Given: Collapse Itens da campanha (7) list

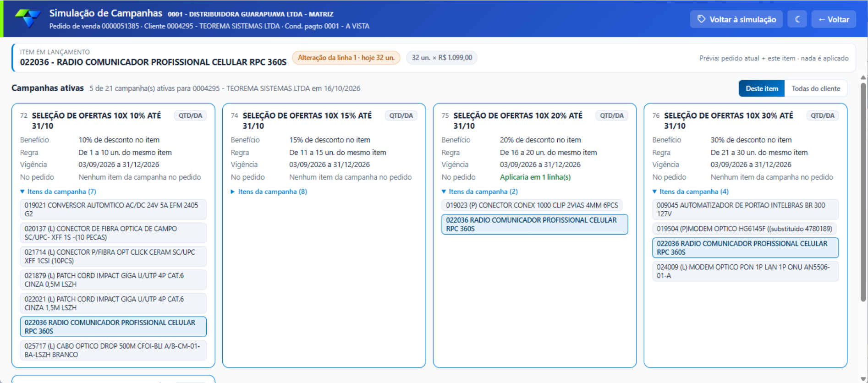Looking at the screenshot, I should pyautogui.click(x=58, y=191).
